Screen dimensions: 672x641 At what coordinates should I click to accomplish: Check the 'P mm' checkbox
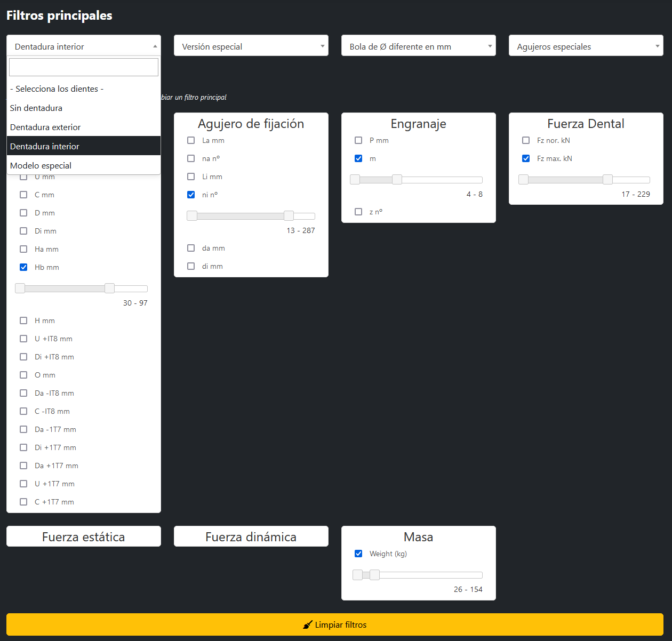pyautogui.click(x=358, y=140)
